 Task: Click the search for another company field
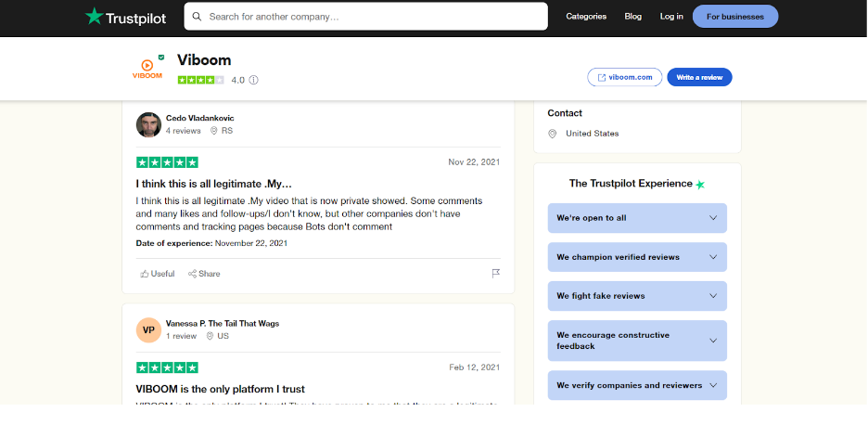click(371, 17)
